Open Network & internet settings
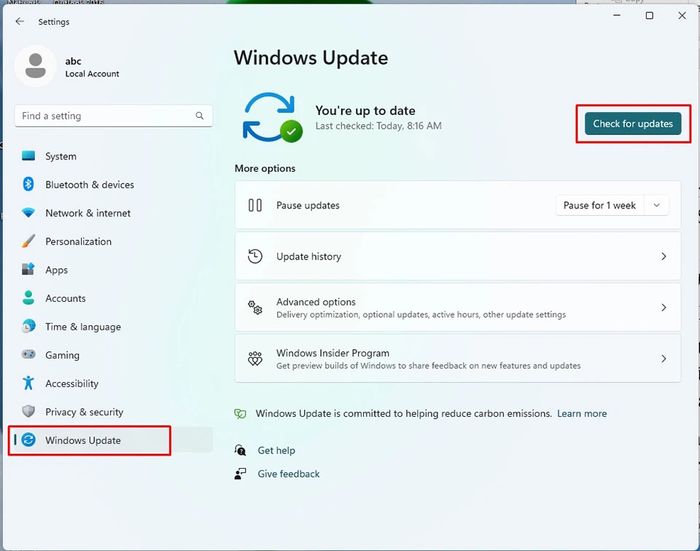 coord(113,213)
